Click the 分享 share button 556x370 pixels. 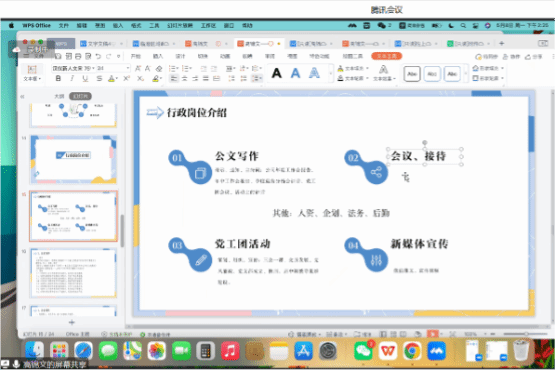[534, 56]
